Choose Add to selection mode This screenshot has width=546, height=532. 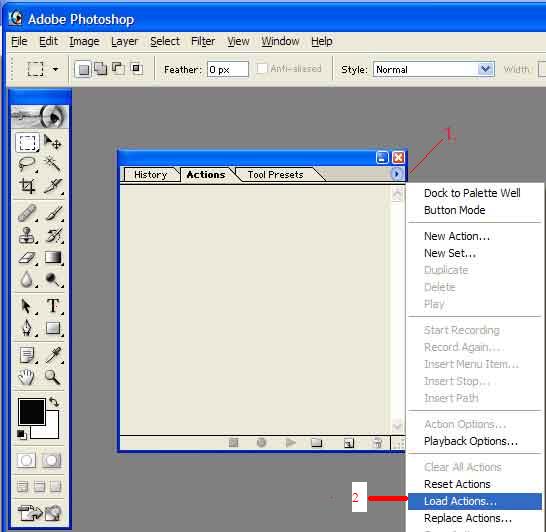[x=101, y=68]
